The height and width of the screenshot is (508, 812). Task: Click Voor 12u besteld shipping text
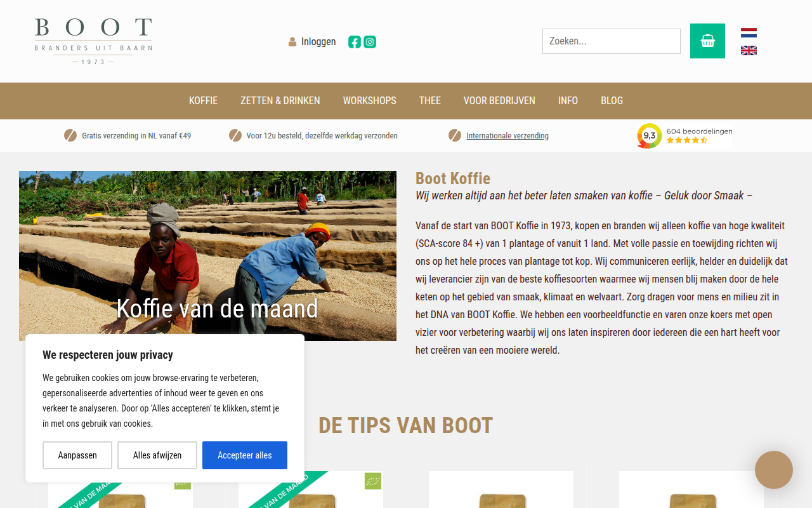[322, 135]
